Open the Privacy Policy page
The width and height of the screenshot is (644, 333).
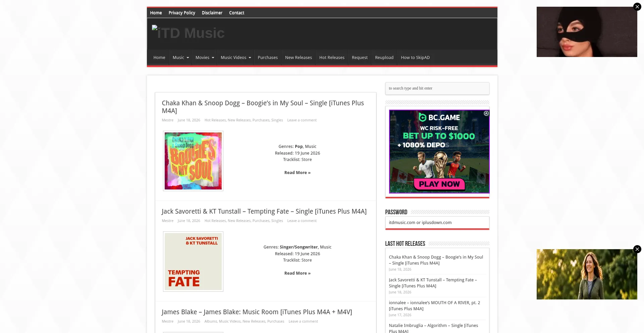[x=182, y=13]
